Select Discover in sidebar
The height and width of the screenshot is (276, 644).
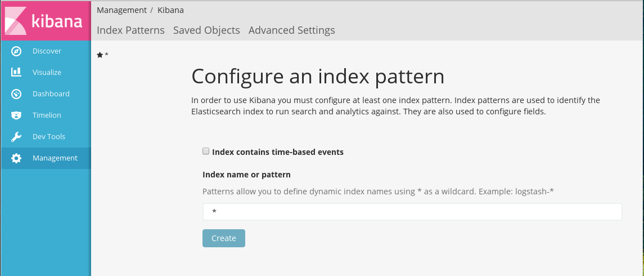pos(46,51)
